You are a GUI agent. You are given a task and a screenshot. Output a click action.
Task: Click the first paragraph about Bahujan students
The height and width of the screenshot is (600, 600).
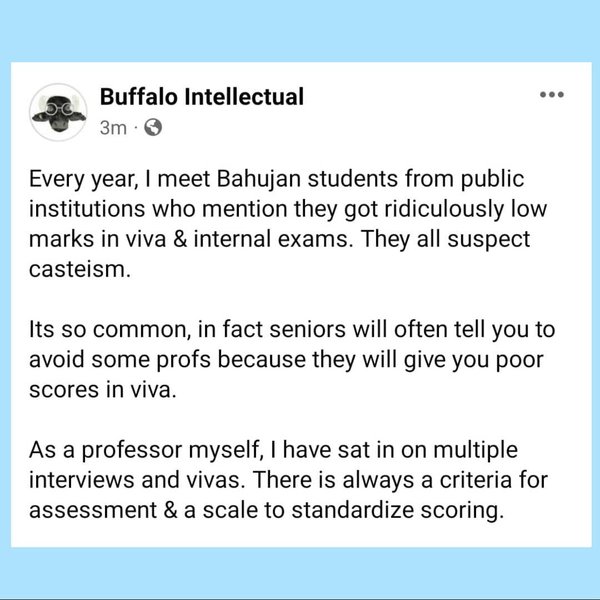pos(280,226)
